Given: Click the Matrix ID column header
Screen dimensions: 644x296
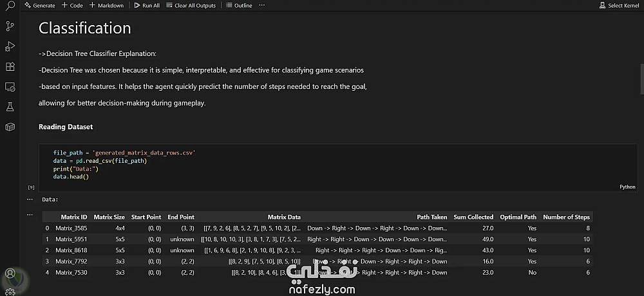Looking at the screenshot, I should [x=74, y=217].
